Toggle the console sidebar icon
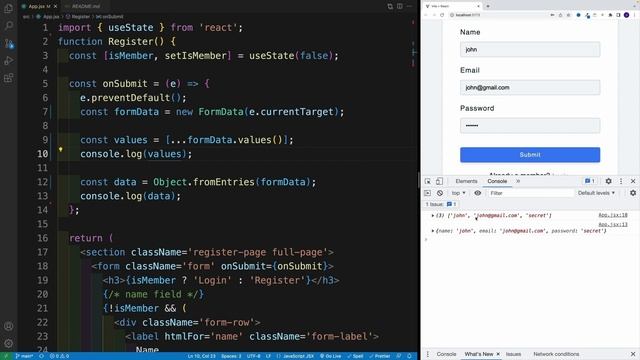Viewport: 640px width, 360px height. pyautogui.click(x=427, y=193)
